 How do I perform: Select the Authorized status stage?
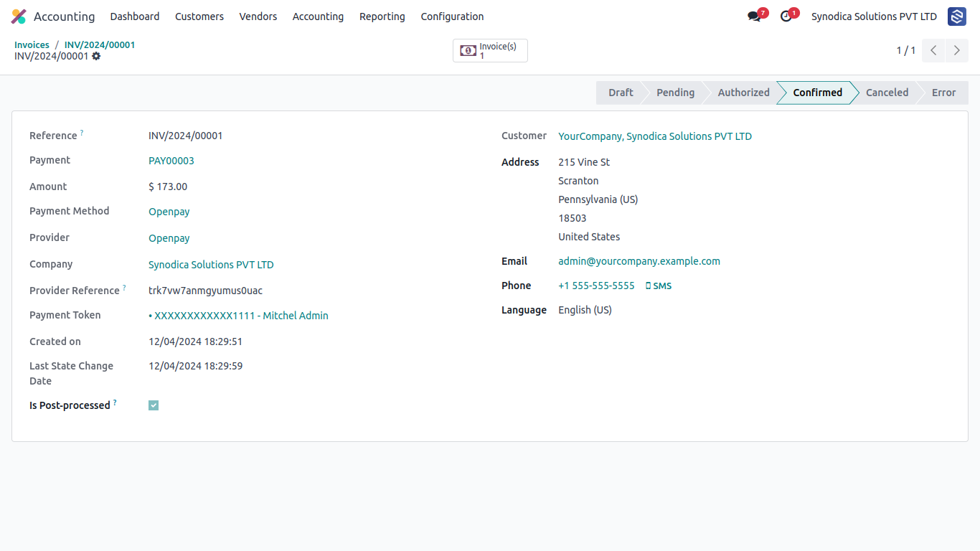pyautogui.click(x=743, y=93)
